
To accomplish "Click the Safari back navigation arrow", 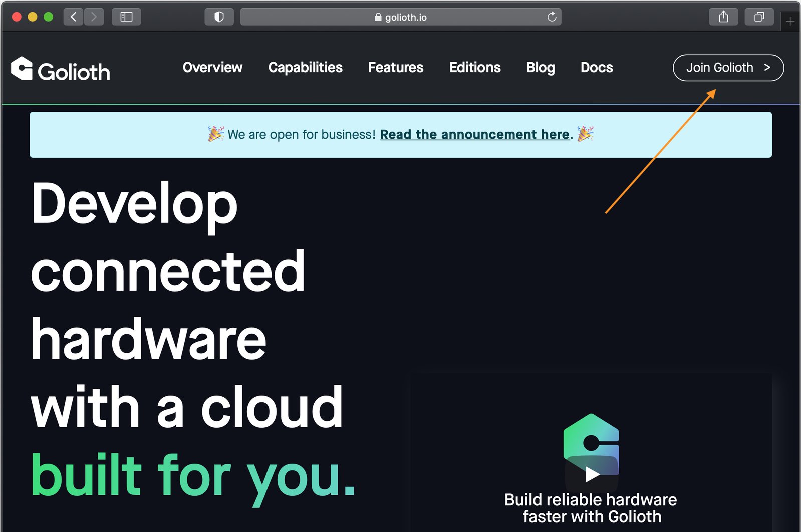I will tap(74, 17).
